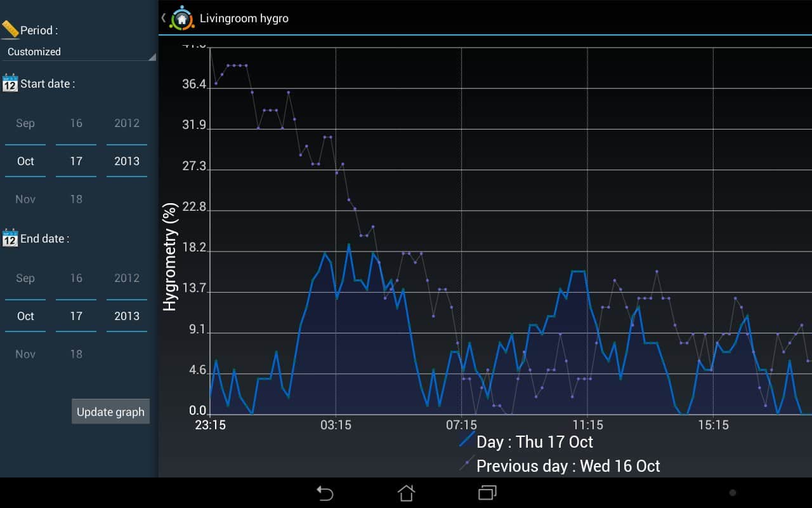The image size is (812, 508).
Task: Click the Update graph button
Action: click(x=110, y=411)
